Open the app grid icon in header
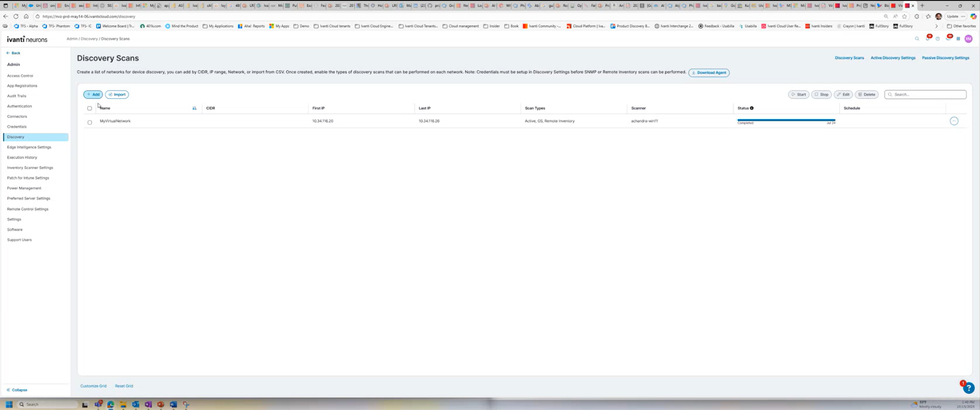This screenshot has height=410, width=980. (958, 39)
